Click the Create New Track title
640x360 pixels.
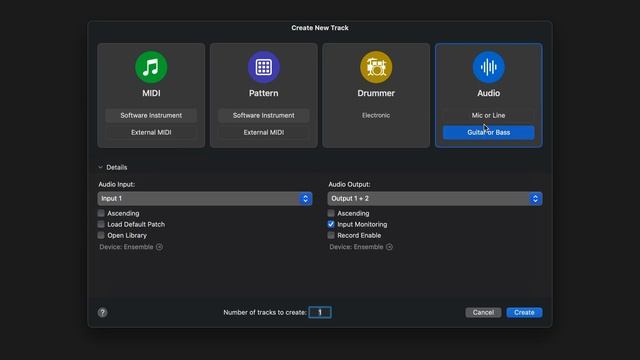[320, 28]
